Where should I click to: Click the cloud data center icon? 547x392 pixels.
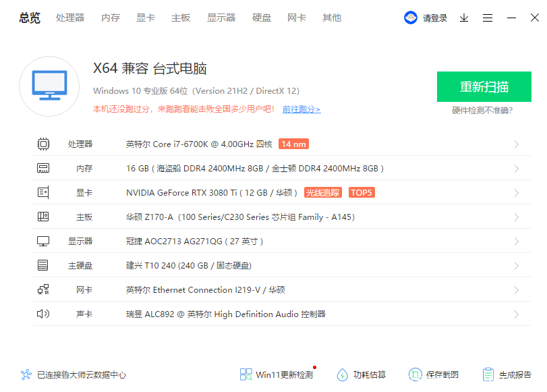coord(26,374)
